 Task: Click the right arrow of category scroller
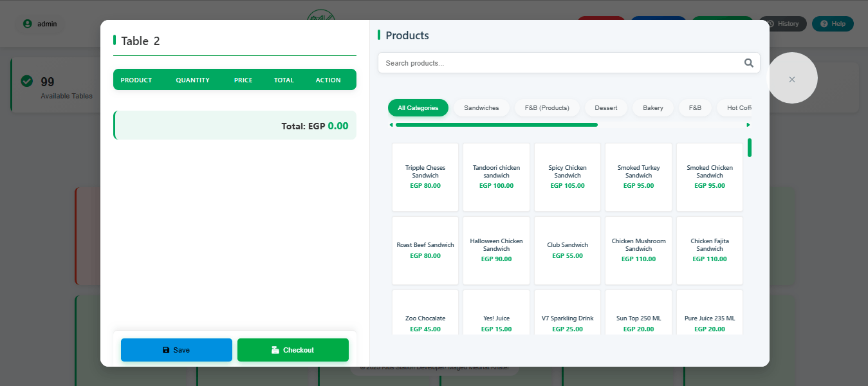click(x=748, y=125)
